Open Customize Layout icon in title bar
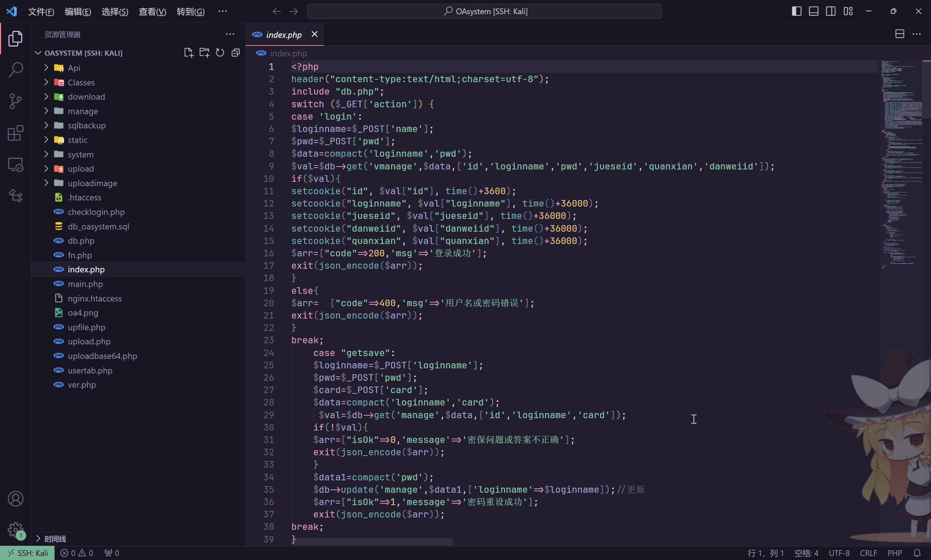Viewport: 931px width, 560px height. click(x=848, y=11)
